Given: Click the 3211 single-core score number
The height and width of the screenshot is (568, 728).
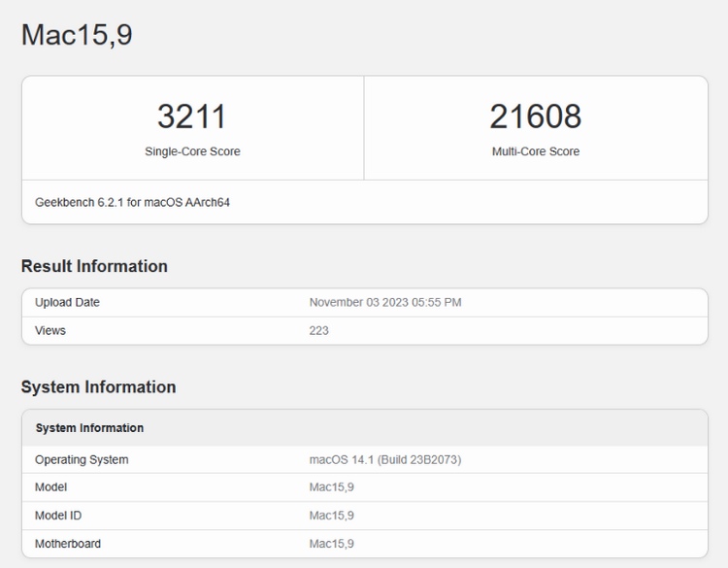Looking at the screenshot, I should [191, 117].
